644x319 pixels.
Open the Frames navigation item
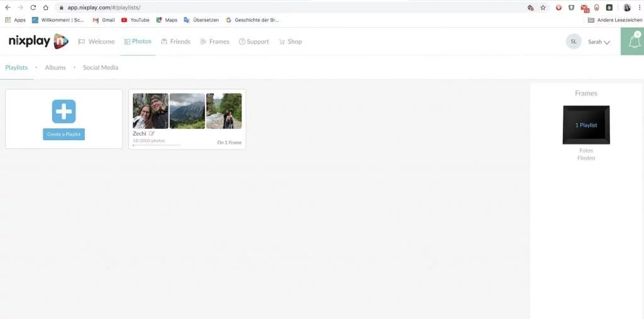pyautogui.click(x=215, y=41)
